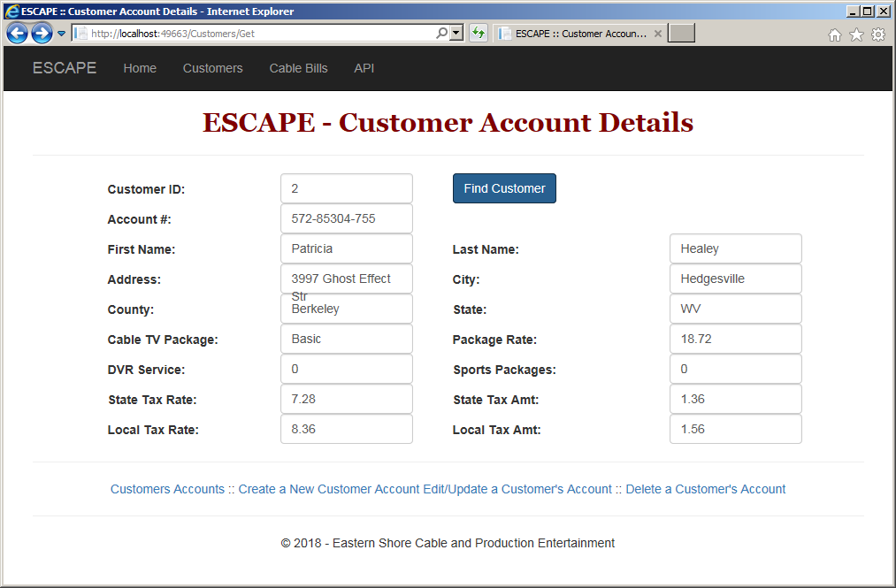Open Delete a Customer's Account link
The image size is (896, 588).
706,489
